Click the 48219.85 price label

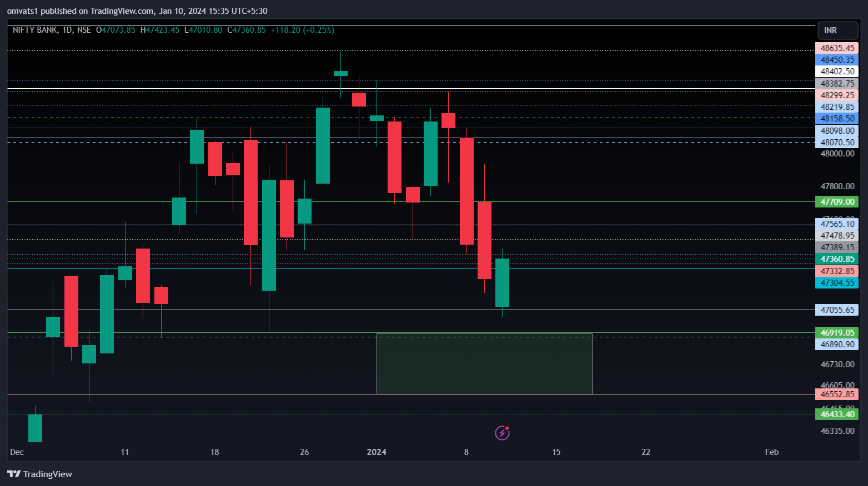[837, 107]
